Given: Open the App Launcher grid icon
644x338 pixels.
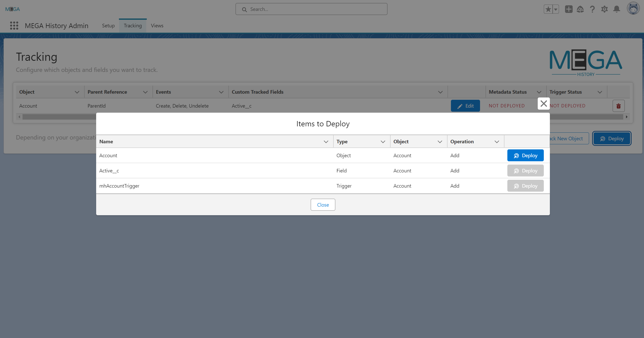Looking at the screenshot, I should click(14, 26).
